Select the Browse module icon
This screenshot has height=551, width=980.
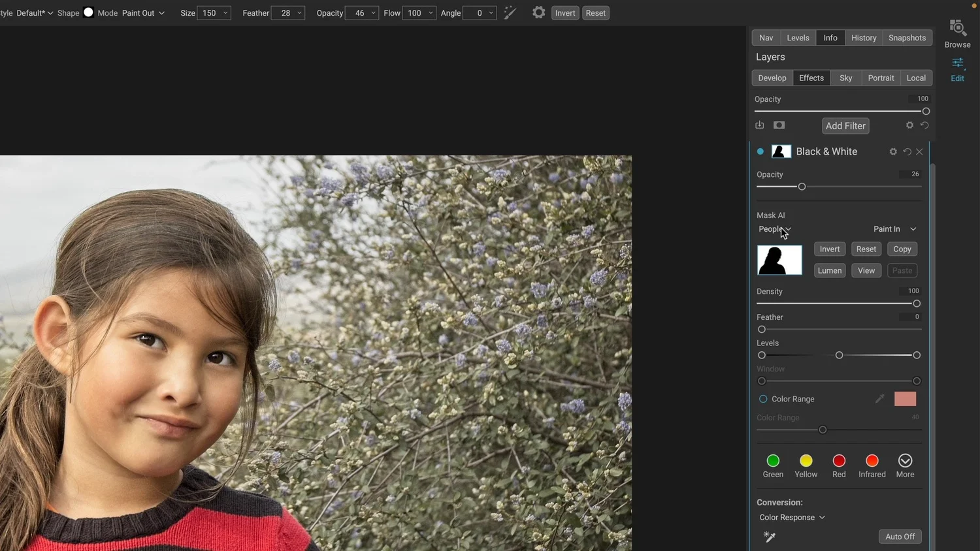pyautogui.click(x=956, y=28)
